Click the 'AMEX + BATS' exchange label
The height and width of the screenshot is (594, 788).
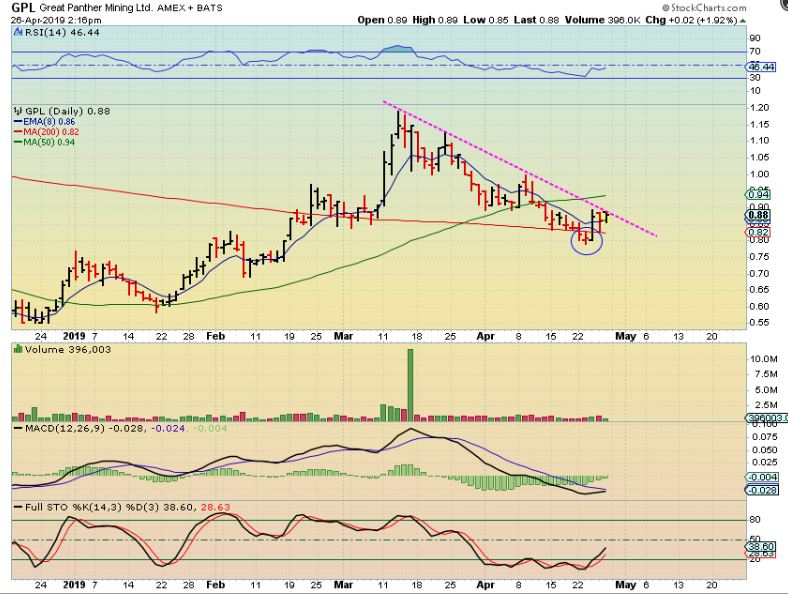coord(190,8)
